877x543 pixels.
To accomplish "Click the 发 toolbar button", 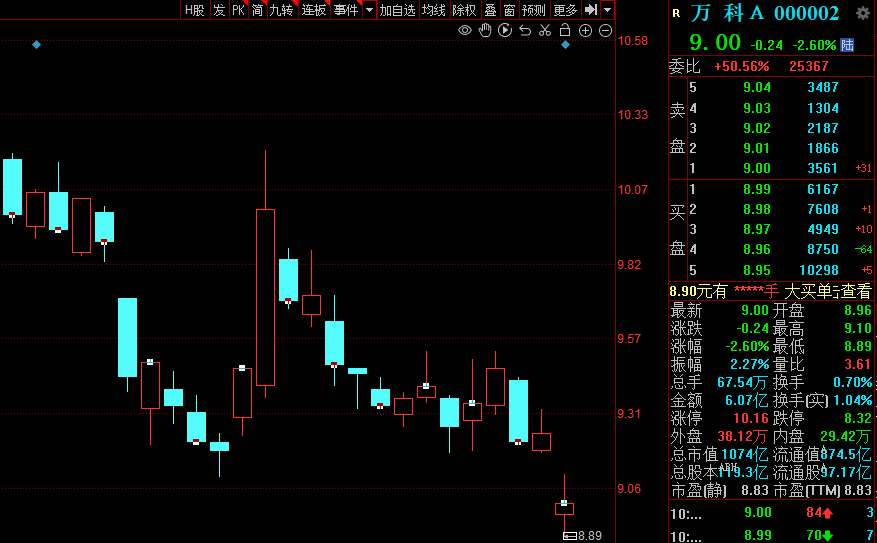I will (x=219, y=10).
